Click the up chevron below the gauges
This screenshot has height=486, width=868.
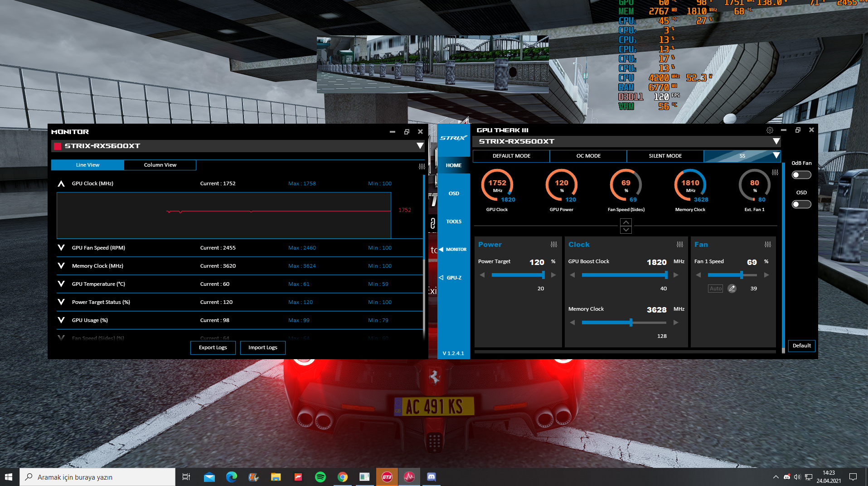pos(626,222)
